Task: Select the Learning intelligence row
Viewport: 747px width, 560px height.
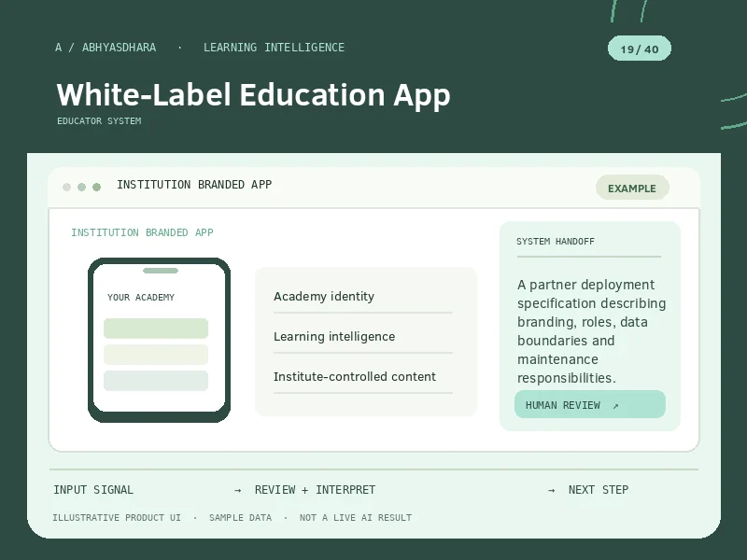Action: click(363, 338)
